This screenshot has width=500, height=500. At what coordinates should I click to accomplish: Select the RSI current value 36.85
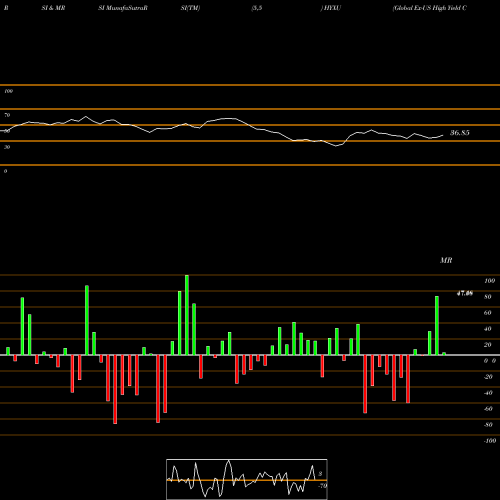pos(460,133)
